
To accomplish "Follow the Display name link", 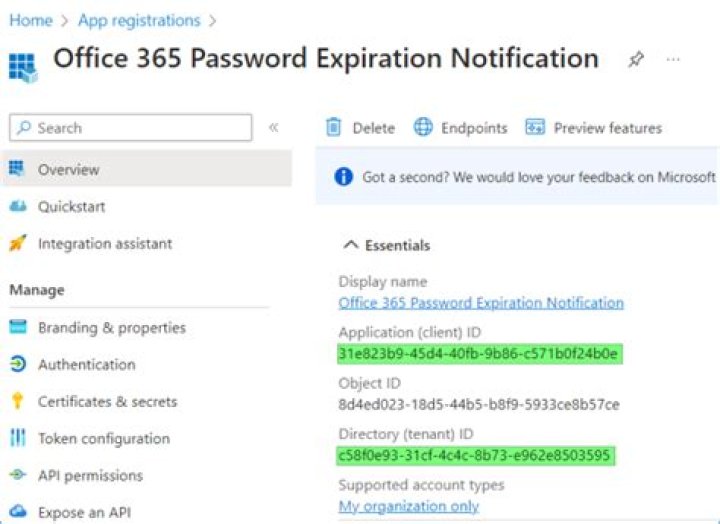I will tap(481, 303).
